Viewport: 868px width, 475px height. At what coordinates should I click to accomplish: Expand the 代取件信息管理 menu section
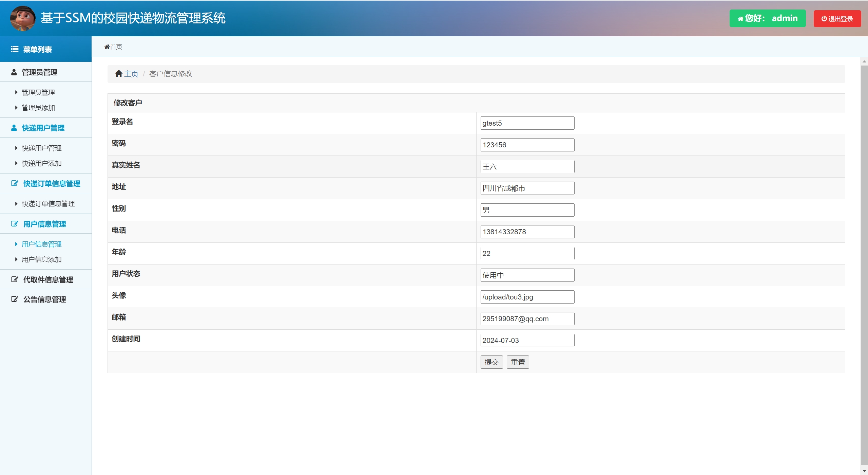(x=48, y=280)
